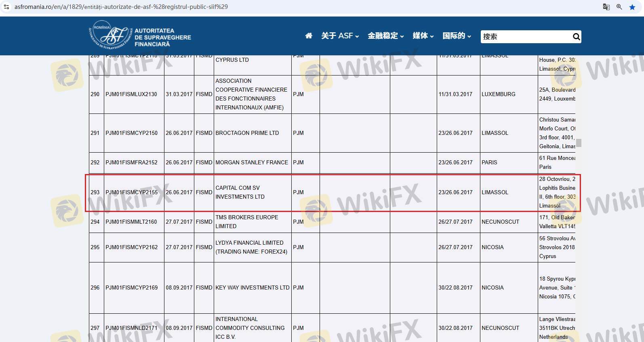Click row number 291

[95, 133]
